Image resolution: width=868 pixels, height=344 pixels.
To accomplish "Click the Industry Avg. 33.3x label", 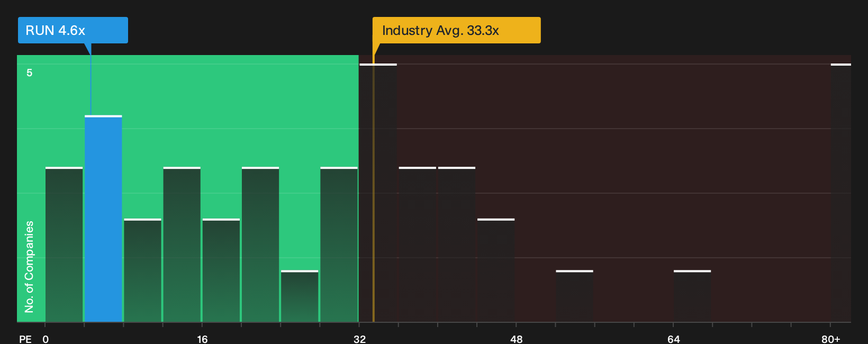I will point(456,30).
